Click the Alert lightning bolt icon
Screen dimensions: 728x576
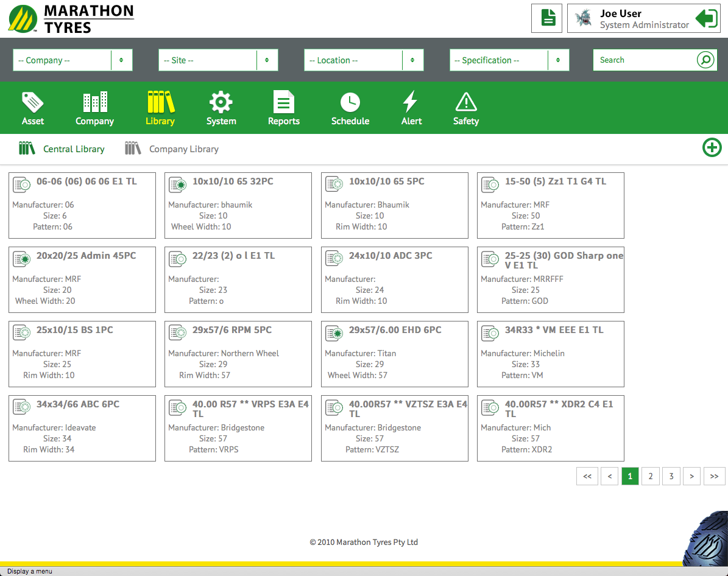411,102
